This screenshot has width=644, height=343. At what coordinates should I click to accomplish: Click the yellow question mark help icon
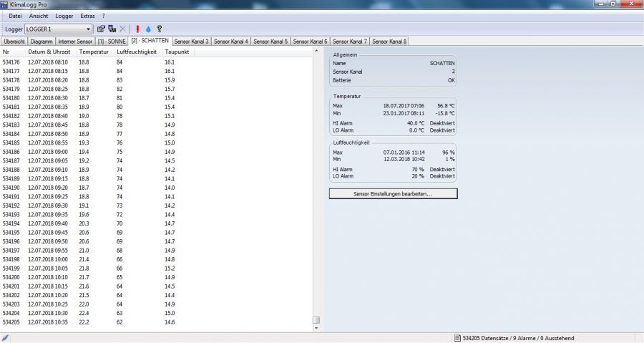point(159,29)
